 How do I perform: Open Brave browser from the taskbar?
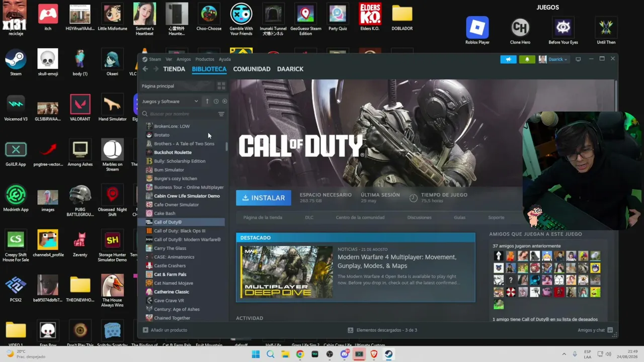374,354
